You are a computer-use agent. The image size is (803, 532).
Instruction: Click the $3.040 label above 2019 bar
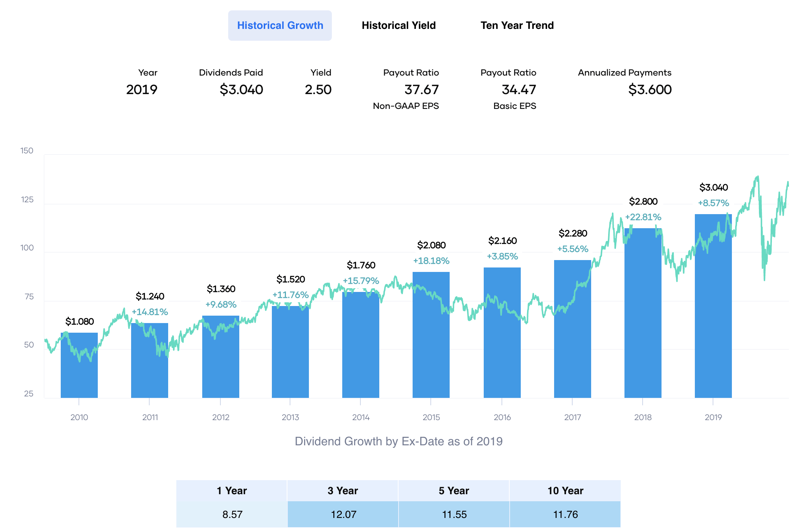coord(714,187)
